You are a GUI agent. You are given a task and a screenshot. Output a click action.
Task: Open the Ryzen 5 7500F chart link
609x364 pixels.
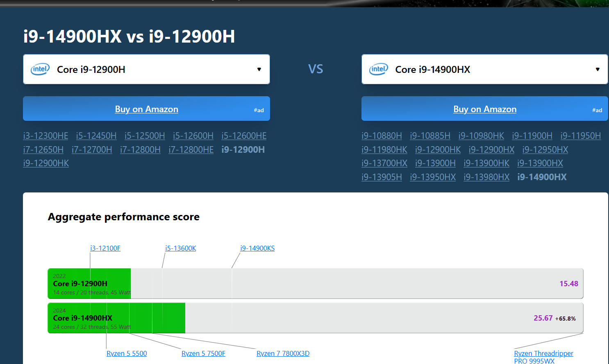point(203,353)
